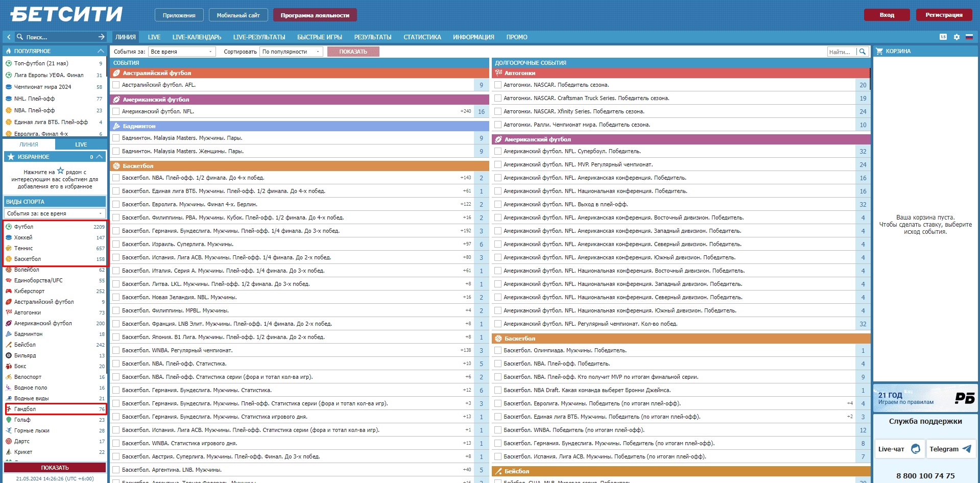This screenshot has height=483, width=980.
Task: Click the Регистрация button
Action: (944, 15)
